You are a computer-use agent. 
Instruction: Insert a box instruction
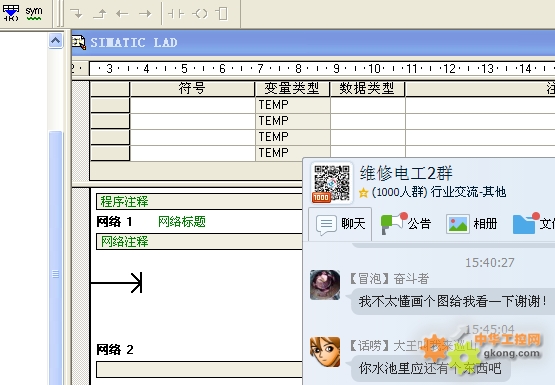(222, 14)
